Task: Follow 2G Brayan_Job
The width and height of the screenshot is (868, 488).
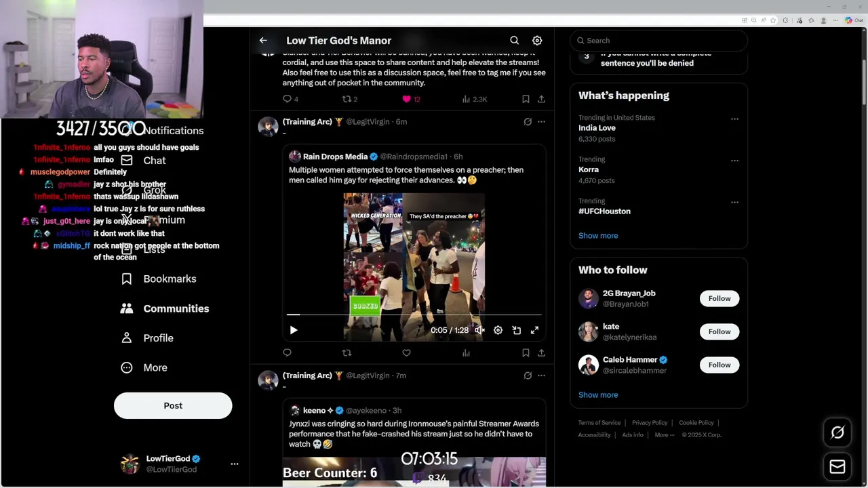Action: [x=719, y=298]
